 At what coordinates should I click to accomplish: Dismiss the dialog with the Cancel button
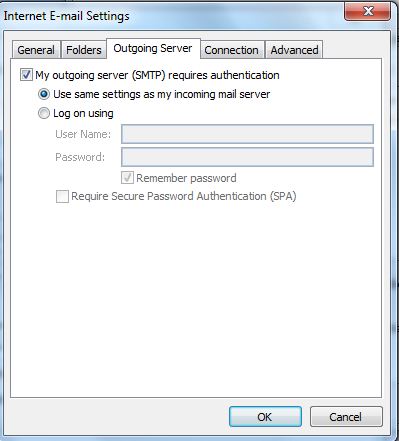[346, 417]
